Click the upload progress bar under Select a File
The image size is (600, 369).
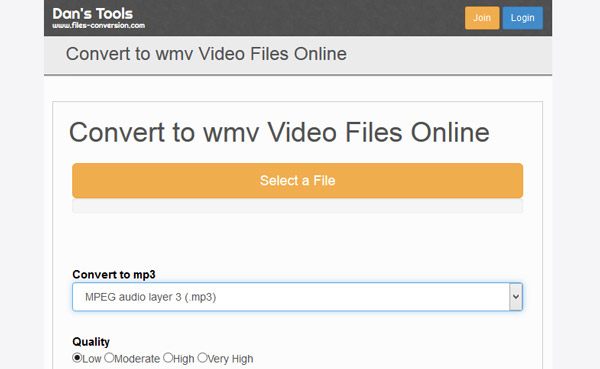[x=297, y=206]
